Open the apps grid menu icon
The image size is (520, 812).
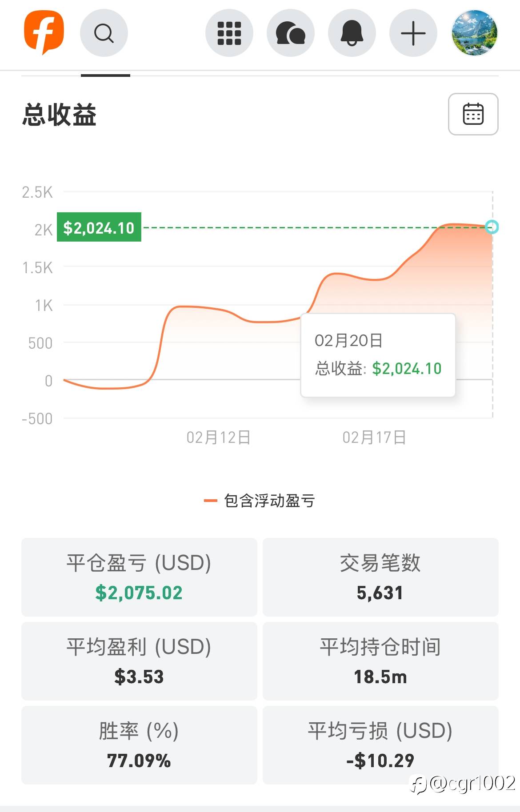point(229,33)
